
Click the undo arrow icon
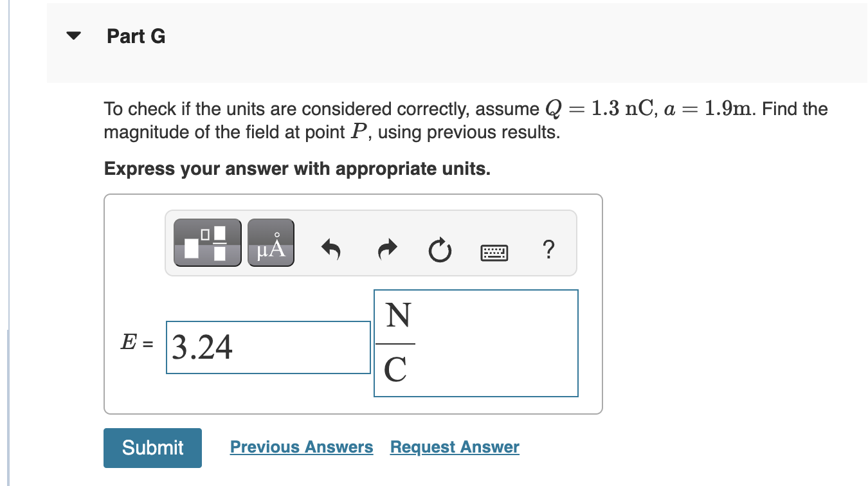[332, 251]
